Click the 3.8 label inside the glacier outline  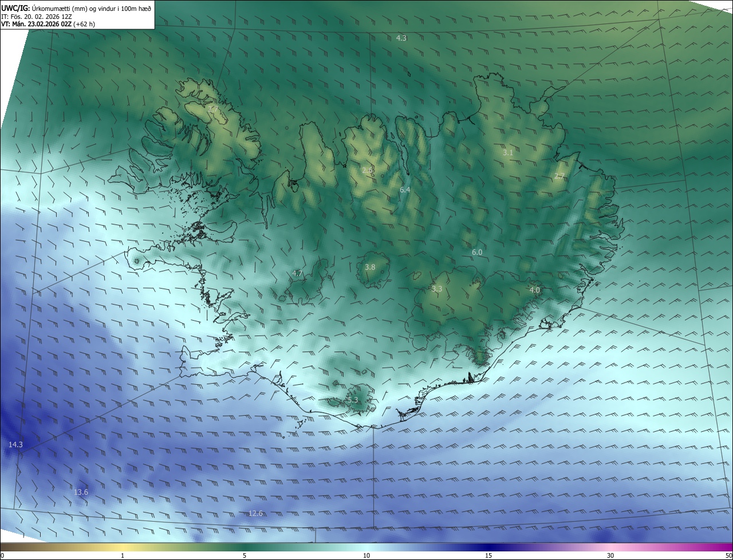click(370, 267)
